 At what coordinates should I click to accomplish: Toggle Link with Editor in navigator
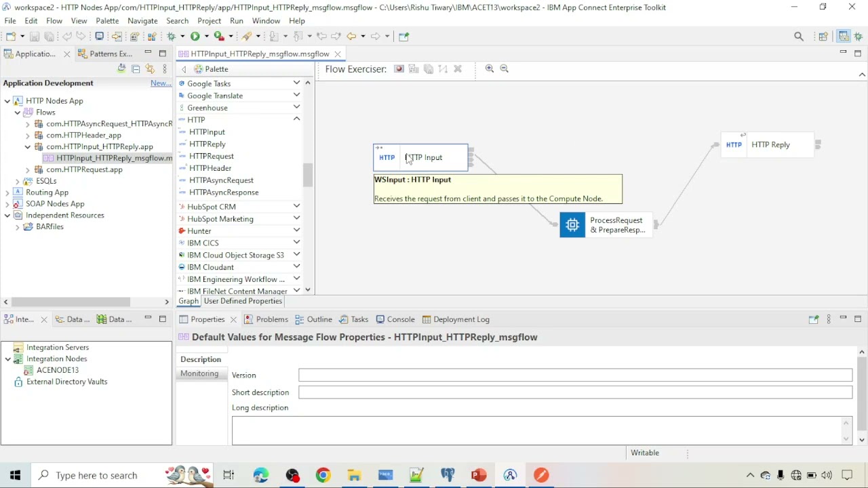tap(150, 68)
